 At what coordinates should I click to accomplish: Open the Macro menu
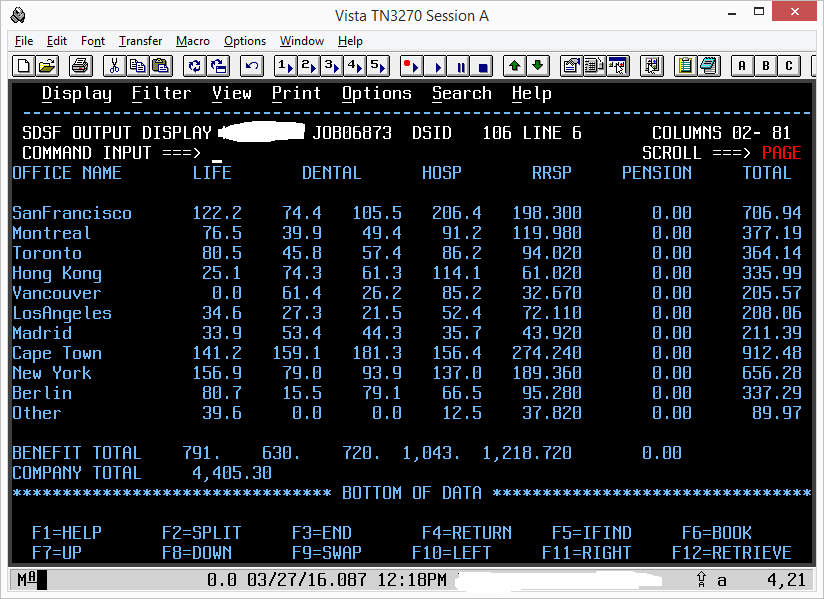click(x=193, y=41)
